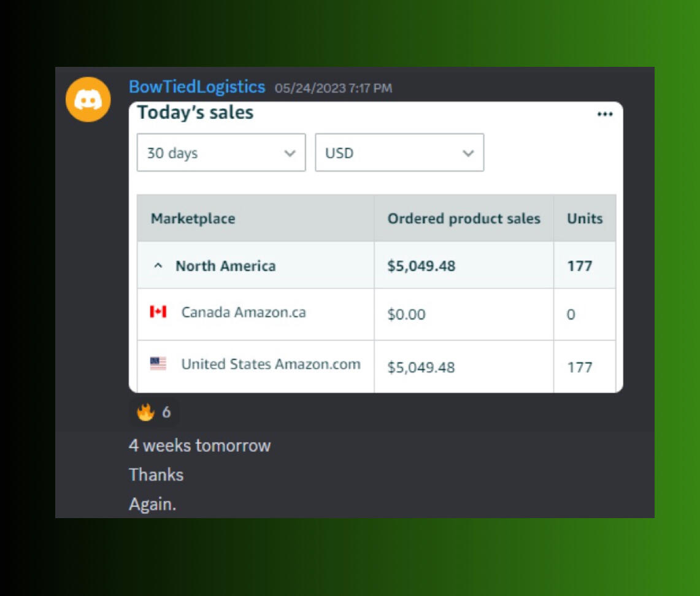Click the message timestamp 05/24/2023 7:17 PM
The width and height of the screenshot is (700, 596).
coord(333,88)
